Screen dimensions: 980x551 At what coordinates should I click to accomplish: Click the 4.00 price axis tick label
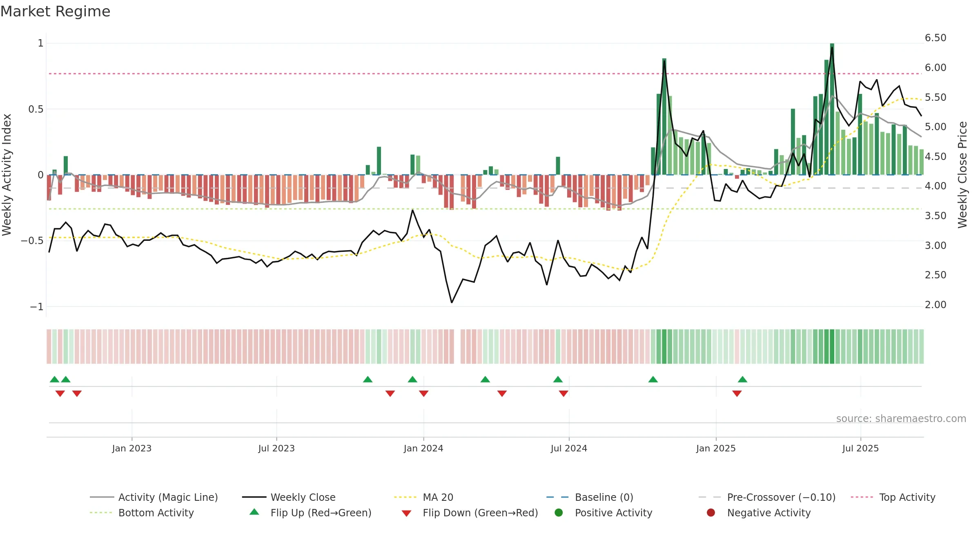935,186
